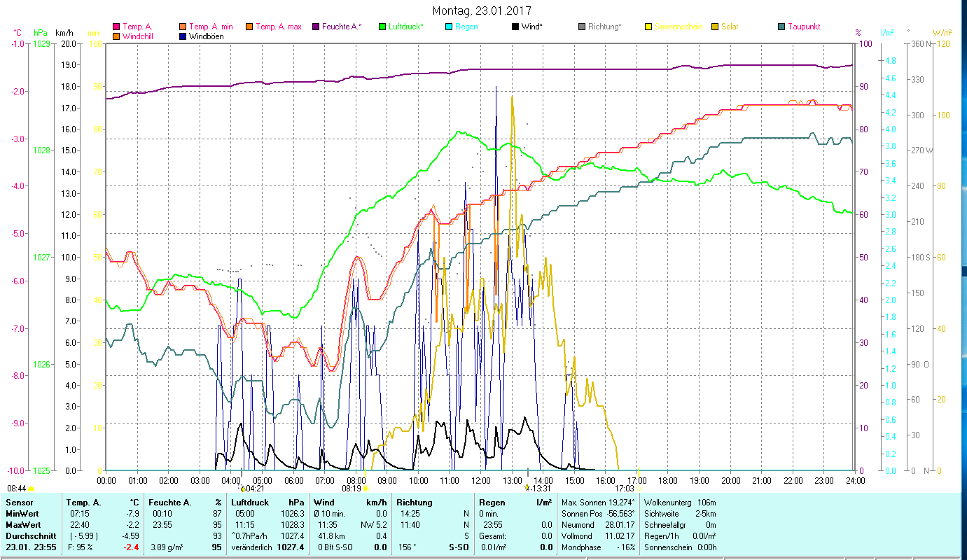Click the Wolkenunterg 106m value
This screenshot has width=967, height=560.
pos(707,503)
